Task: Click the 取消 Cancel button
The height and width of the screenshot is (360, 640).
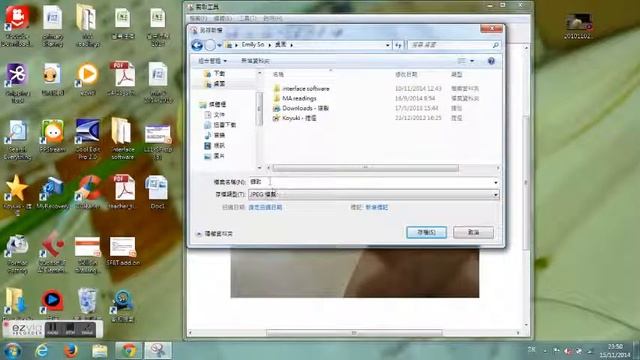Action: (x=473, y=232)
